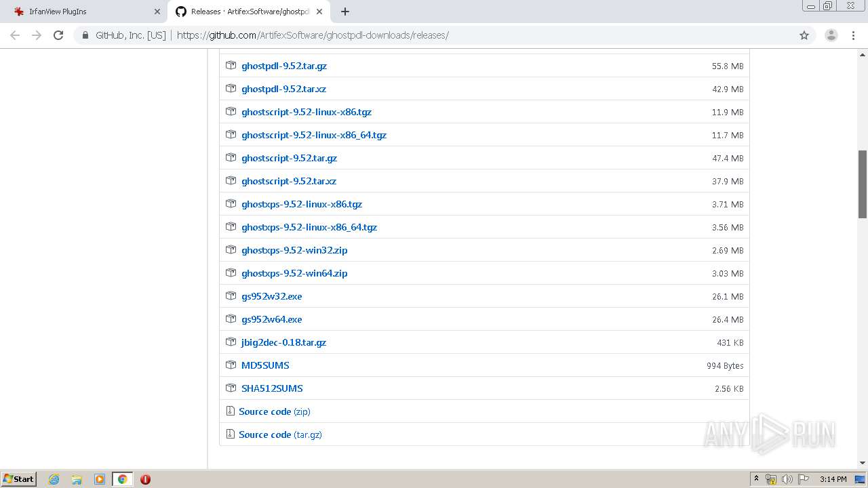868x488 pixels.
Task: Download ghostxps-9.52-win64.zip
Action: pos(294,273)
